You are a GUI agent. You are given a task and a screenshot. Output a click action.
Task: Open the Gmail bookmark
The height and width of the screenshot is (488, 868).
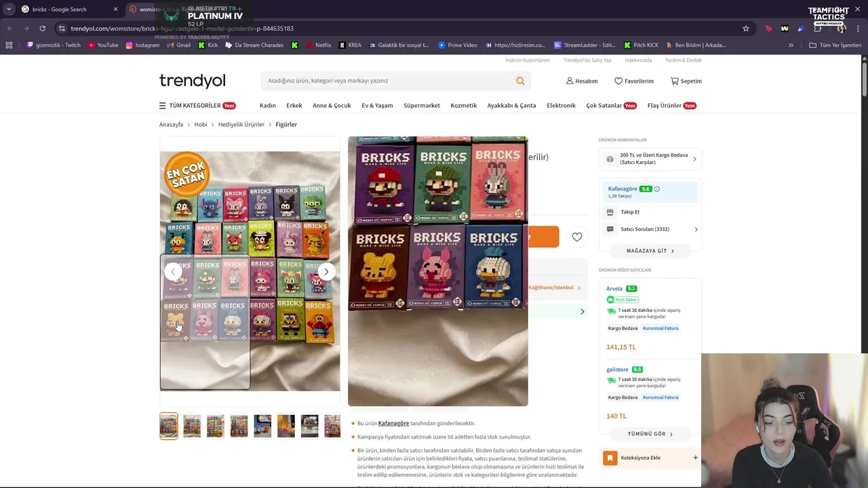click(x=178, y=45)
